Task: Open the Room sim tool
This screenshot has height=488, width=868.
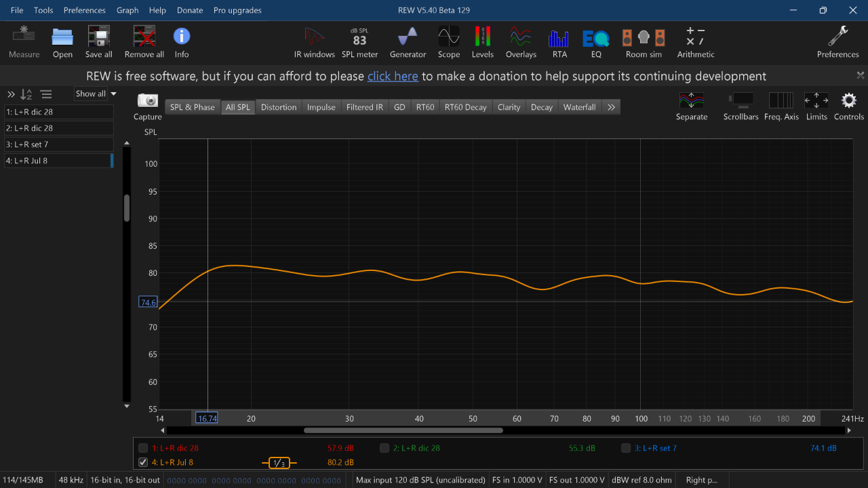Action: pyautogui.click(x=644, y=43)
